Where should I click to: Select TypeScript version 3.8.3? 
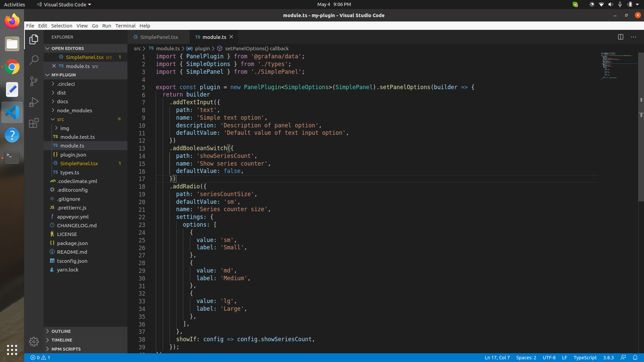[608, 358]
